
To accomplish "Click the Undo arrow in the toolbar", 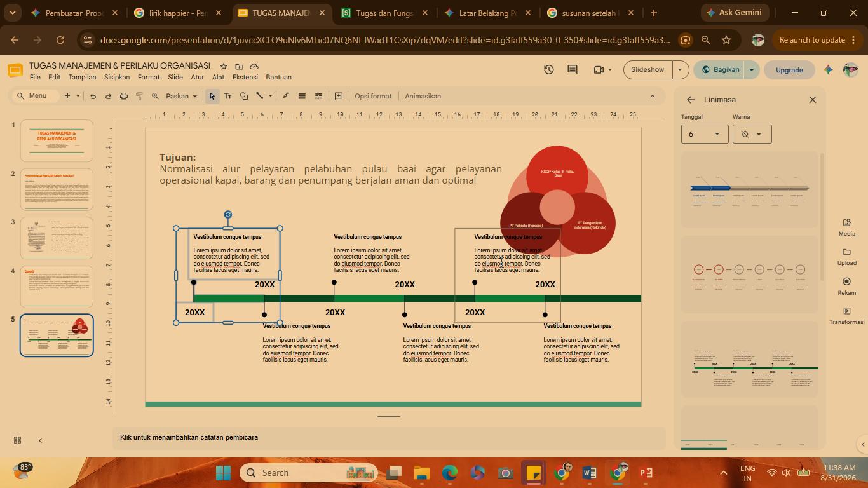I will pos(93,96).
